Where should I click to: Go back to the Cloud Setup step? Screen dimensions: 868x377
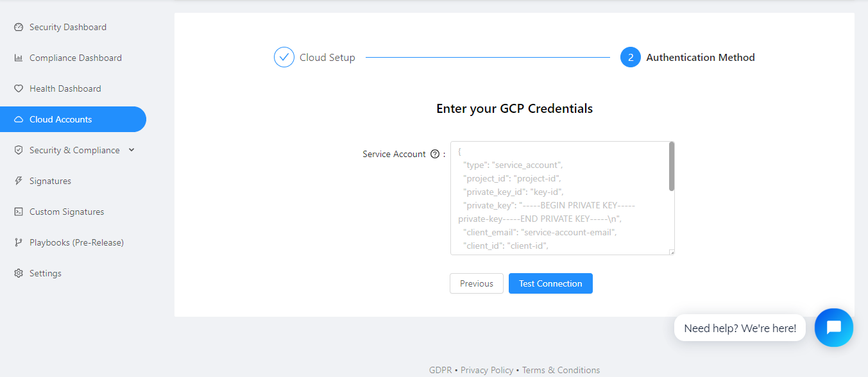[x=315, y=58]
